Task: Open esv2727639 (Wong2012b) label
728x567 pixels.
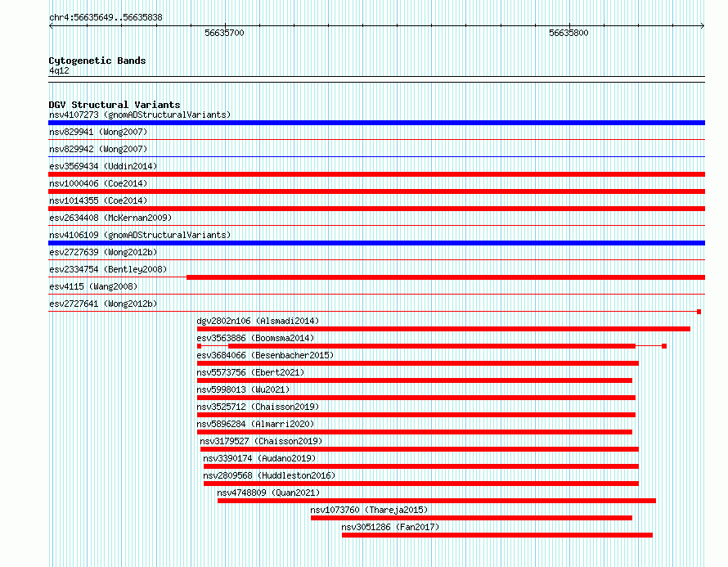Action: click(103, 252)
